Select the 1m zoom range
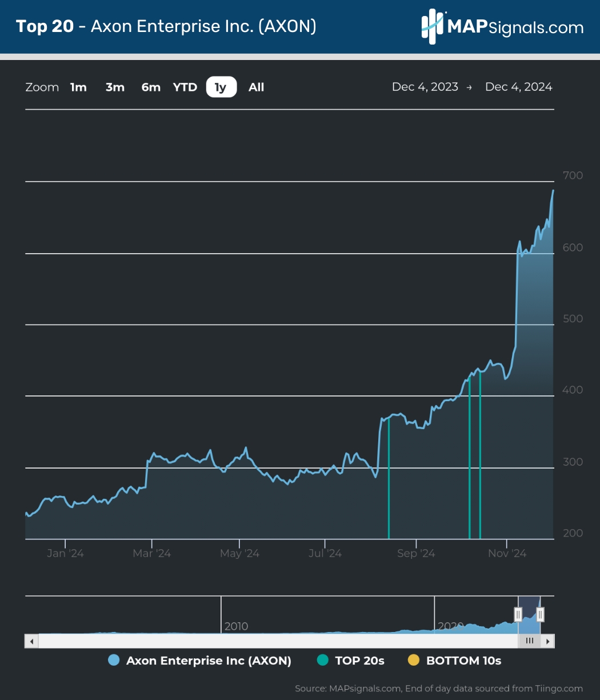This screenshot has height=700, width=600. pos(78,87)
